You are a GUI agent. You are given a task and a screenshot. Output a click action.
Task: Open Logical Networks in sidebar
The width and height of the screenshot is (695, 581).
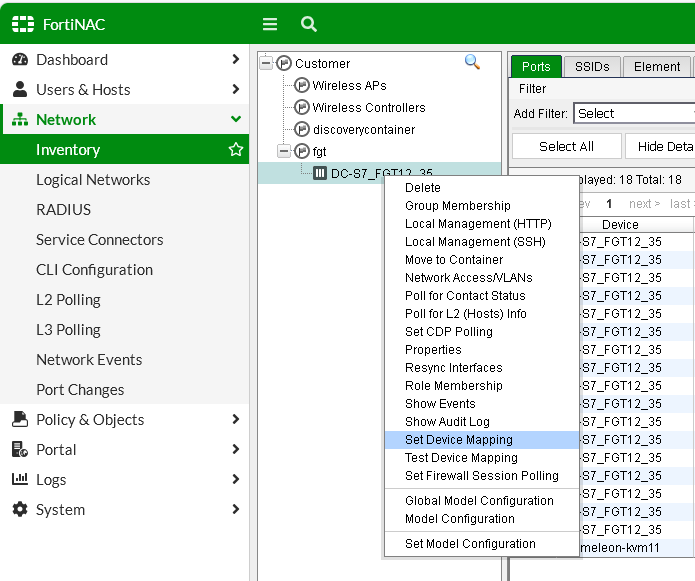(93, 179)
